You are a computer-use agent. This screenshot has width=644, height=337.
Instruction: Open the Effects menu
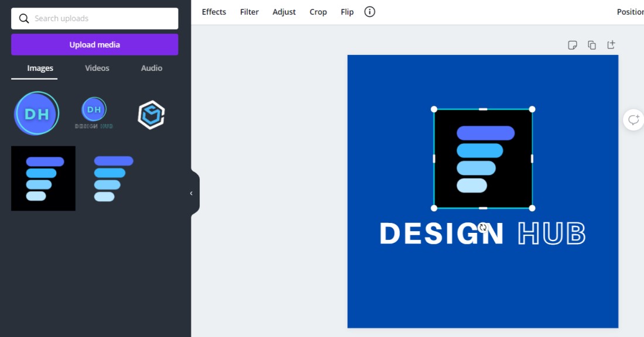214,12
